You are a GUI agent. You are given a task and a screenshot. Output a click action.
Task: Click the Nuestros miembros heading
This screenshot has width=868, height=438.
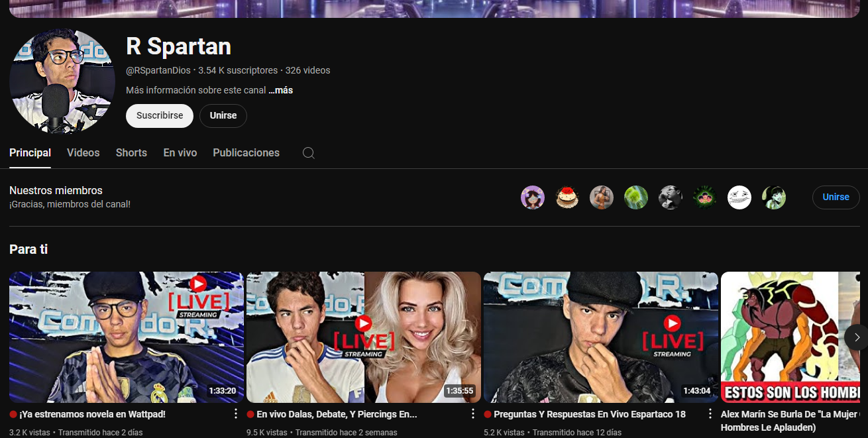click(x=56, y=191)
